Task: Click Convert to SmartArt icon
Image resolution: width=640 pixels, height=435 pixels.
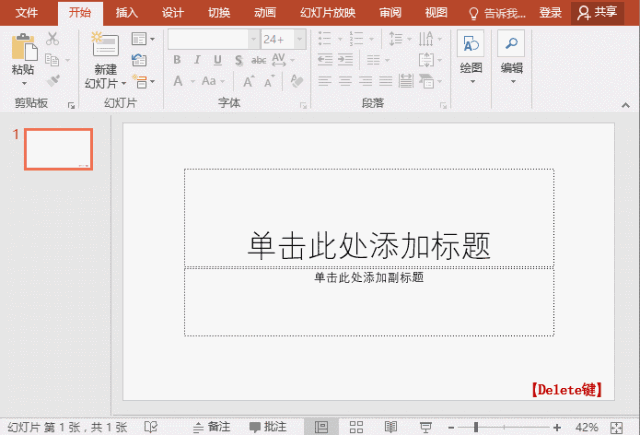Action: (427, 81)
